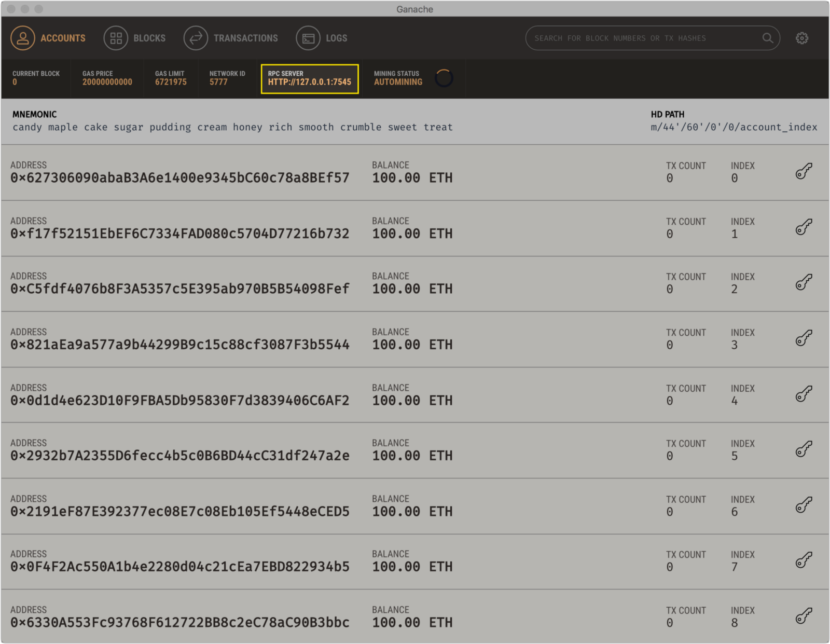This screenshot has width=830, height=644.
Task: Select the mnemonic phrase starting with candy
Action: tap(232, 127)
